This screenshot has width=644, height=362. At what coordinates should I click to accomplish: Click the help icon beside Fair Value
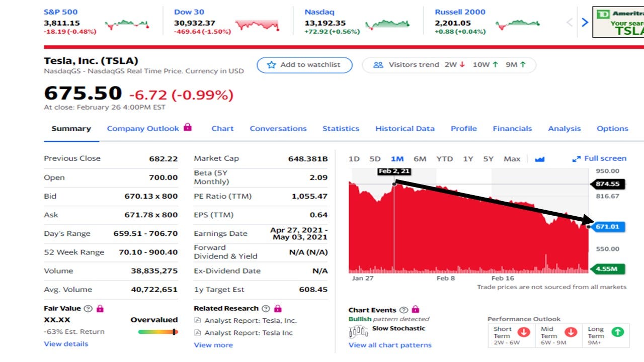(88, 308)
